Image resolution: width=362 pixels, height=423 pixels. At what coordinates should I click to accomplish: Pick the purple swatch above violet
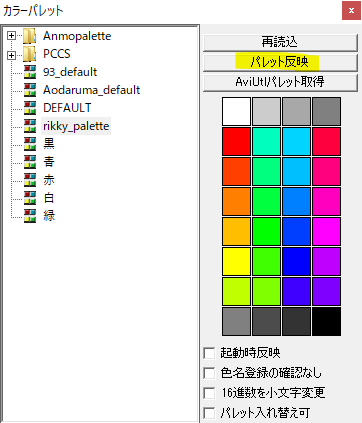tap(326, 261)
